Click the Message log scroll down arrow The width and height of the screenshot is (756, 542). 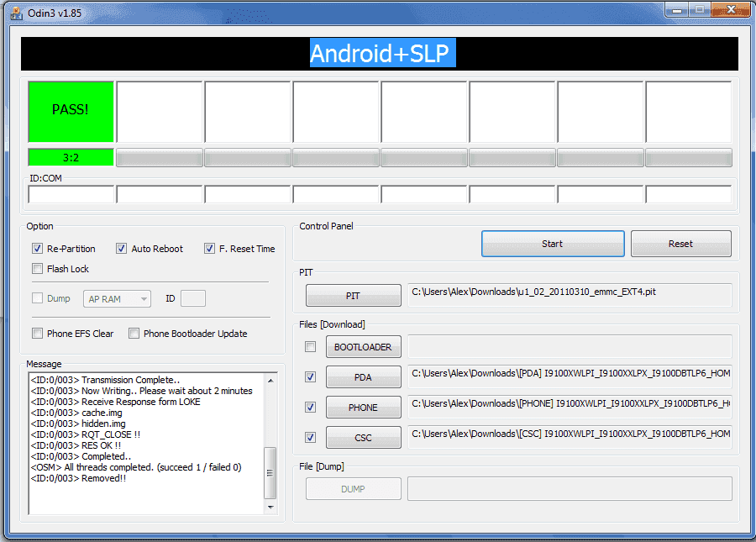pos(270,508)
